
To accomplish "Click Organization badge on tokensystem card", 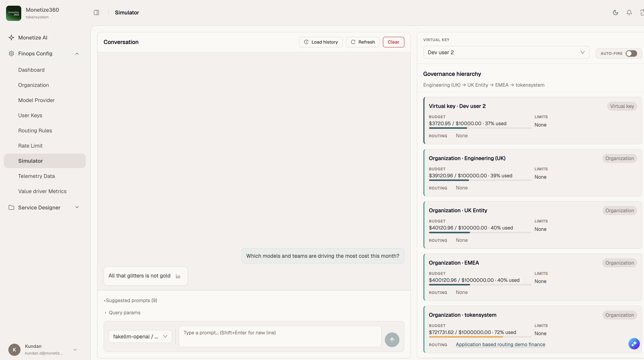I will point(620,315).
